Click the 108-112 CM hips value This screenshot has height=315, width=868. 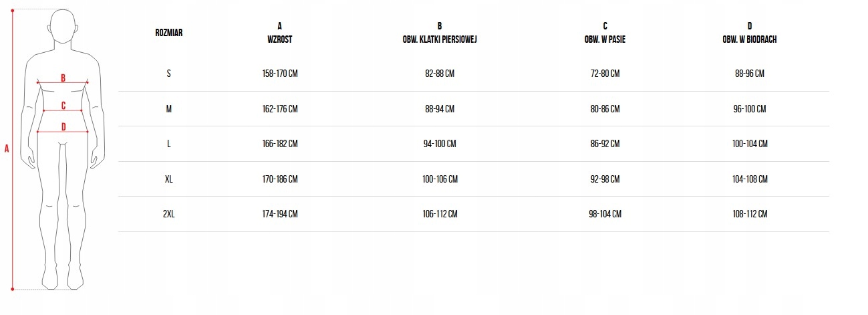[x=750, y=214]
